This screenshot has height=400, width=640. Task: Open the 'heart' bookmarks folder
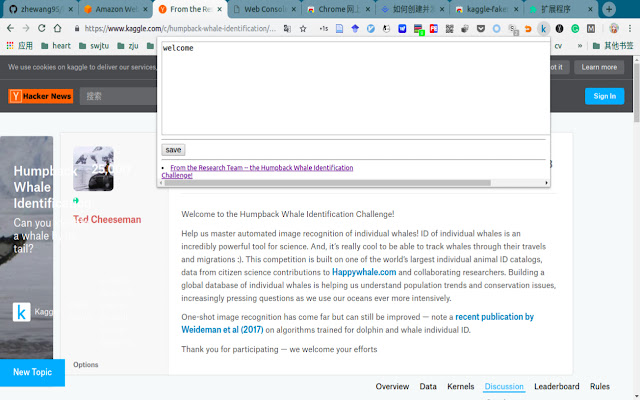pos(56,46)
